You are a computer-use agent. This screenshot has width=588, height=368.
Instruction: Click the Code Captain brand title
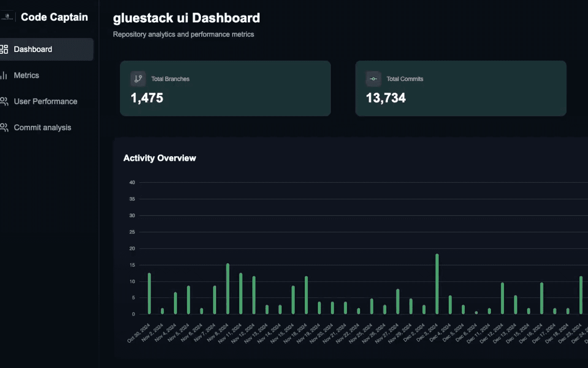(x=54, y=17)
